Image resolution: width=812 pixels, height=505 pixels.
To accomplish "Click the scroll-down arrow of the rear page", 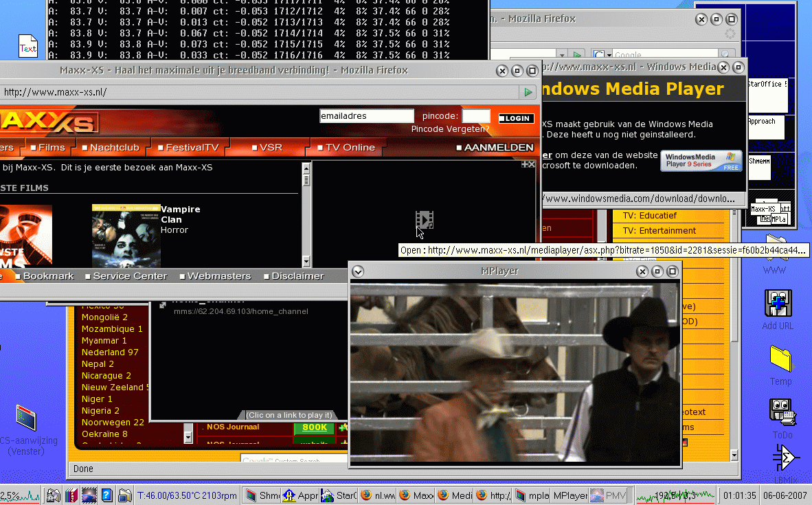I will pyautogui.click(x=734, y=456).
